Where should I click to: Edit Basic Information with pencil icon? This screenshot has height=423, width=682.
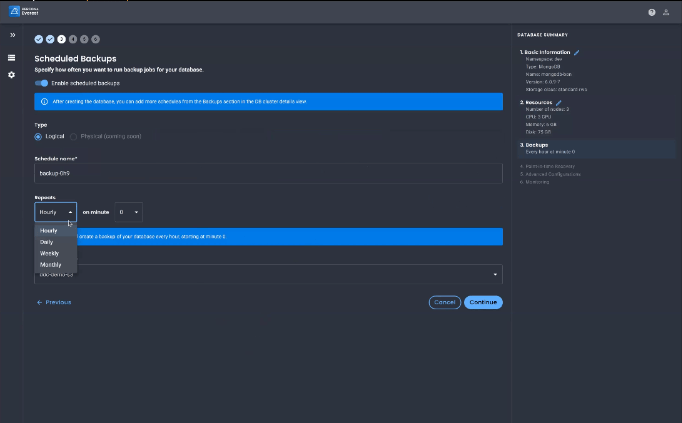pyautogui.click(x=576, y=52)
